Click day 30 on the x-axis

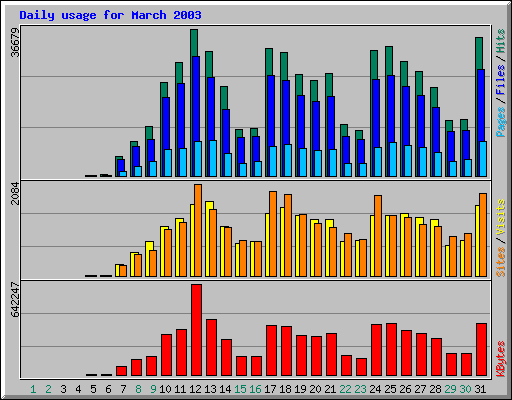(465, 389)
